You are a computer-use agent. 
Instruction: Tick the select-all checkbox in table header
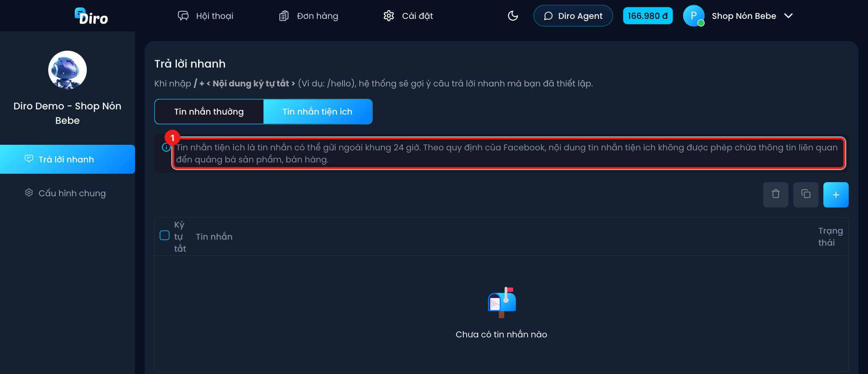tap(164, 235)
